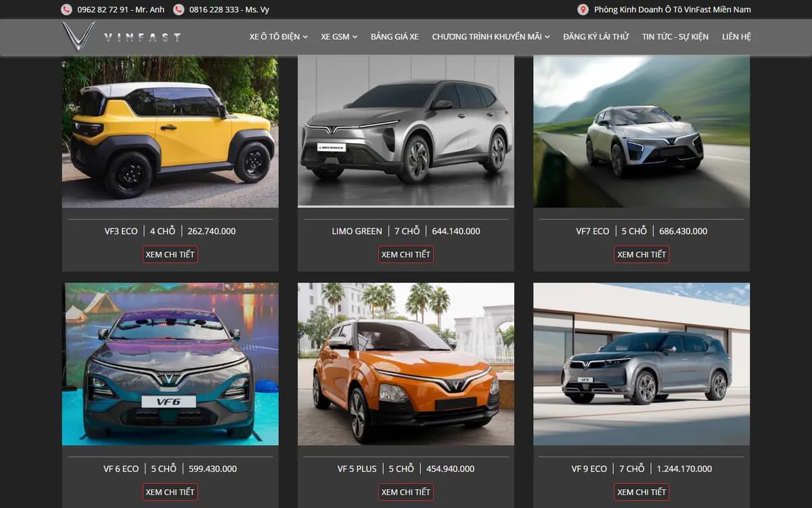Screen dimensions: 812x508
Task: Open the VF 6 ECO car photo
Action: click(x=170, y=364)
